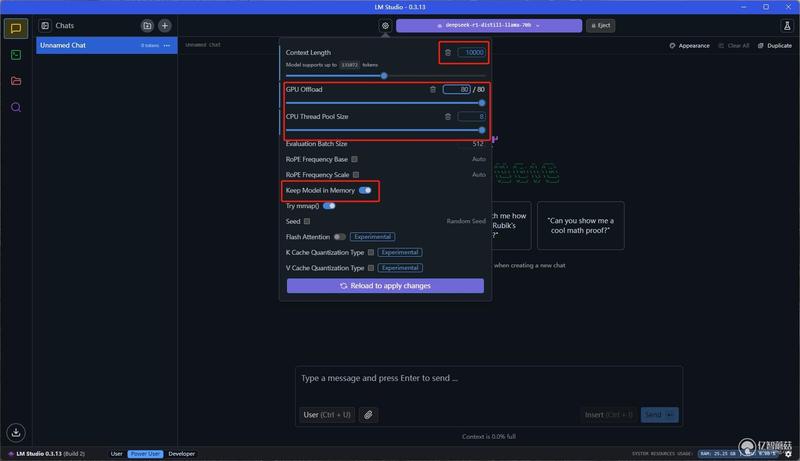Open the Chat section in the sidebar
The width and height of the screenshot is (800, 461).
coord(16,28)
